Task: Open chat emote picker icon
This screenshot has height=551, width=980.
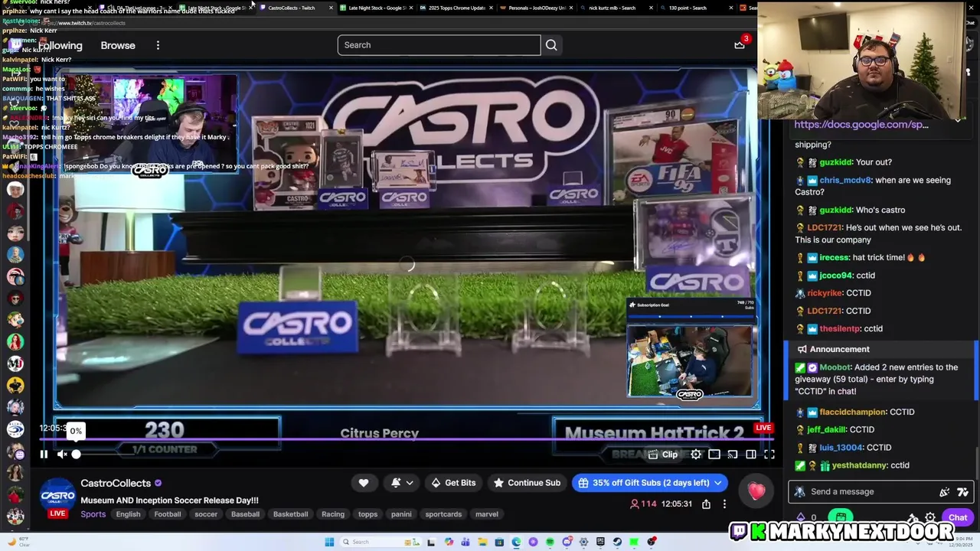Action: [x=962, y=492]
